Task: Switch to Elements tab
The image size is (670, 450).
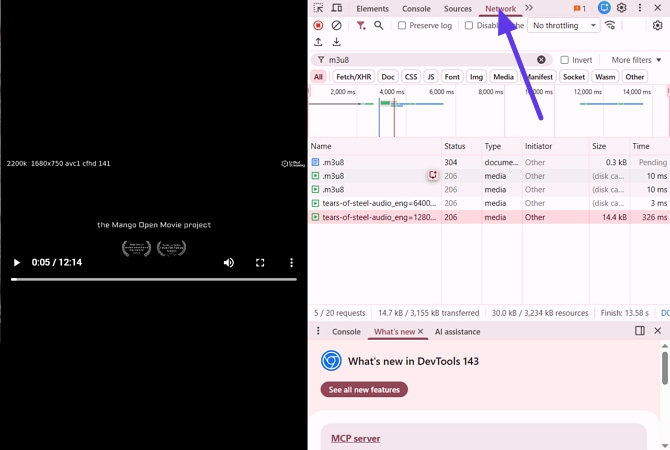Action: (x=373, y=9)
